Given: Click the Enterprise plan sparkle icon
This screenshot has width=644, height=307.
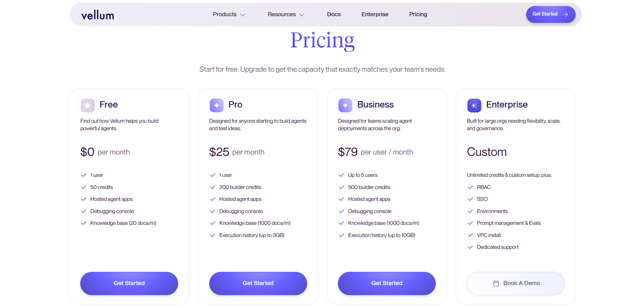Looking at the screenshot, I should [474, 105].
